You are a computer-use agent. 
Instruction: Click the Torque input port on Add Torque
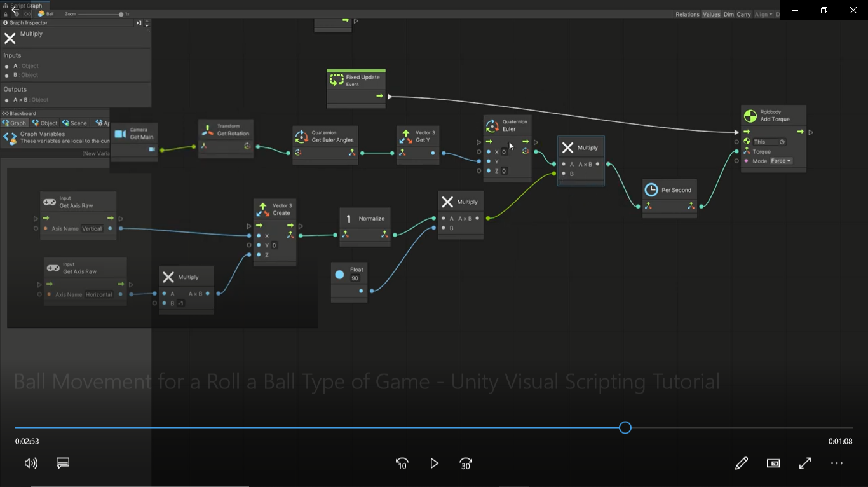coord(737,151)
